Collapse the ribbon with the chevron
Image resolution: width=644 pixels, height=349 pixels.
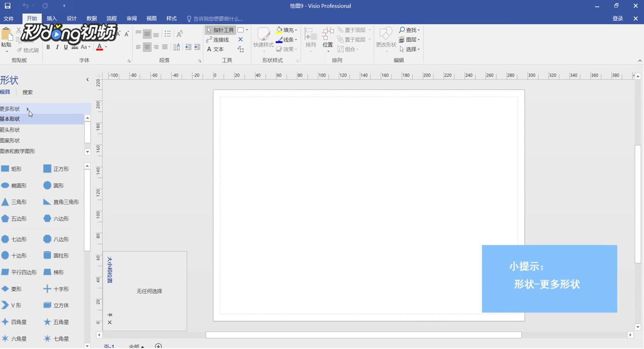pyautogui.click(x=639, y=60)
